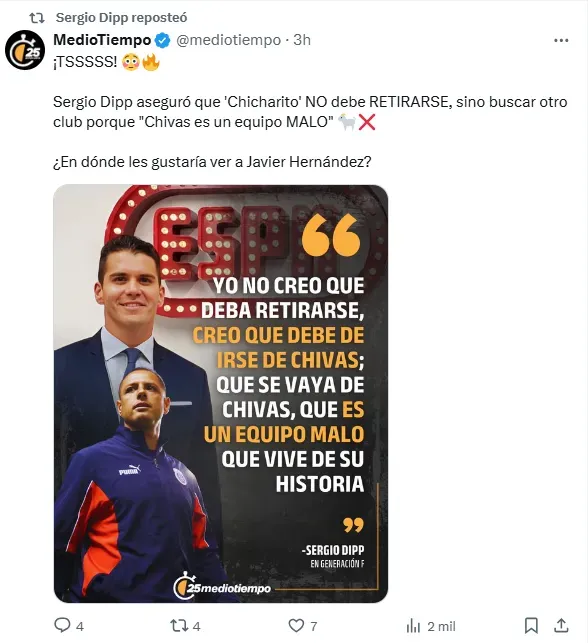The image size is (588, 643).
Task: Click the 7 likes count
Action: [x=314, y=626]
